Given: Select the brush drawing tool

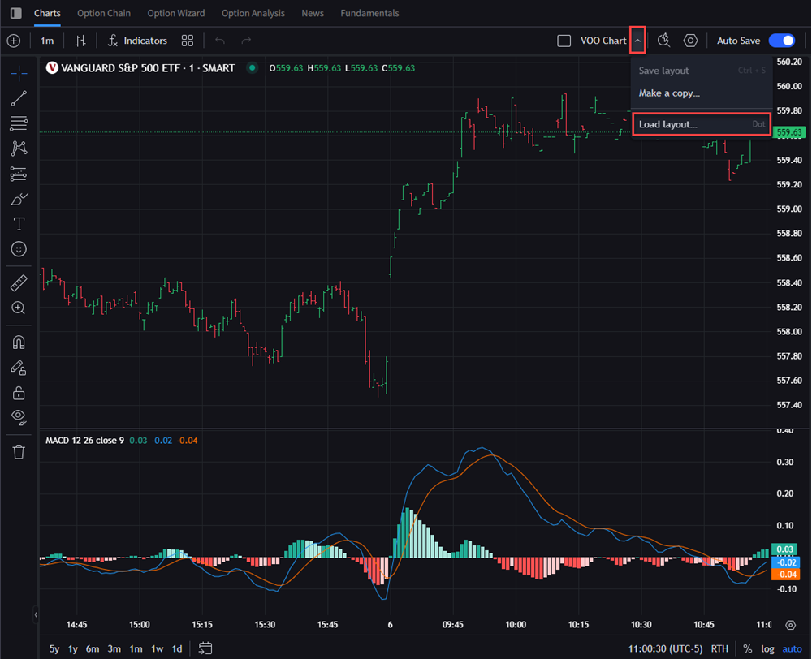Looking at the screenshot, I should coord(19,200).
